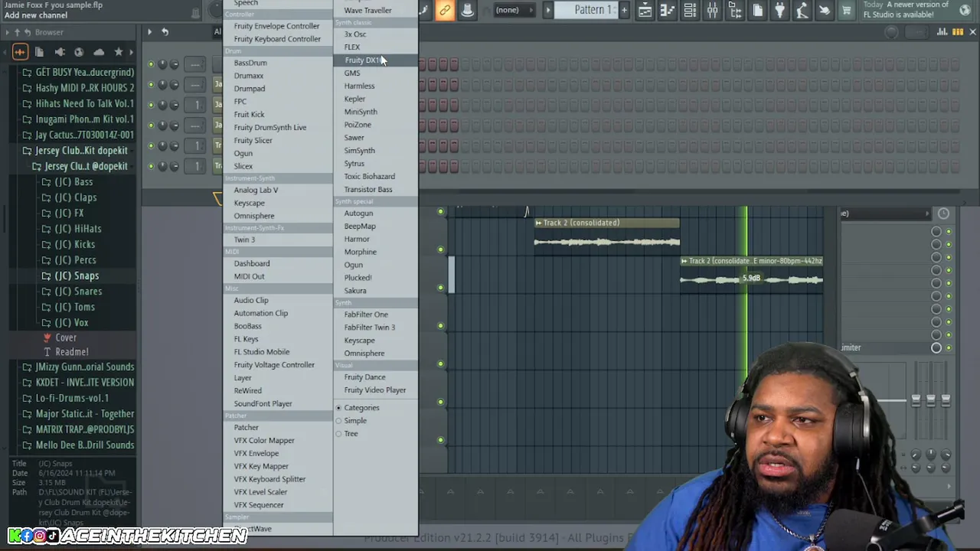Open the Mixer view icon
The image size is (980, 551).
click(713, 10)
